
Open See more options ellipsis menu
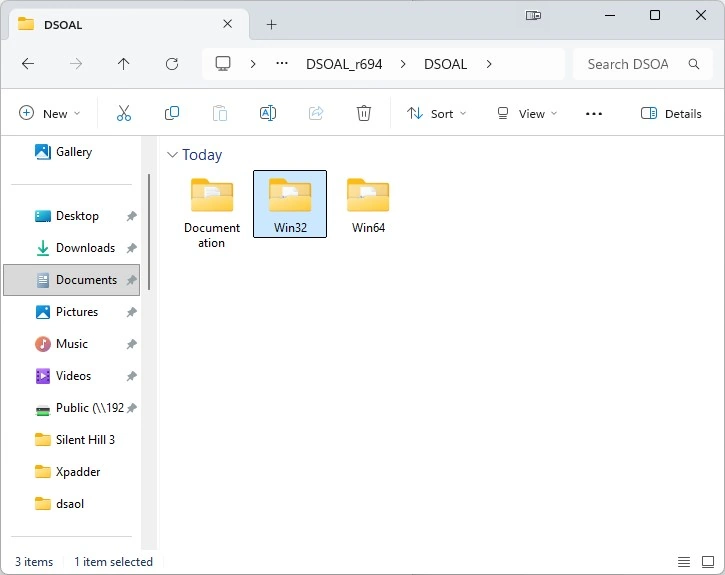point(594,113)
